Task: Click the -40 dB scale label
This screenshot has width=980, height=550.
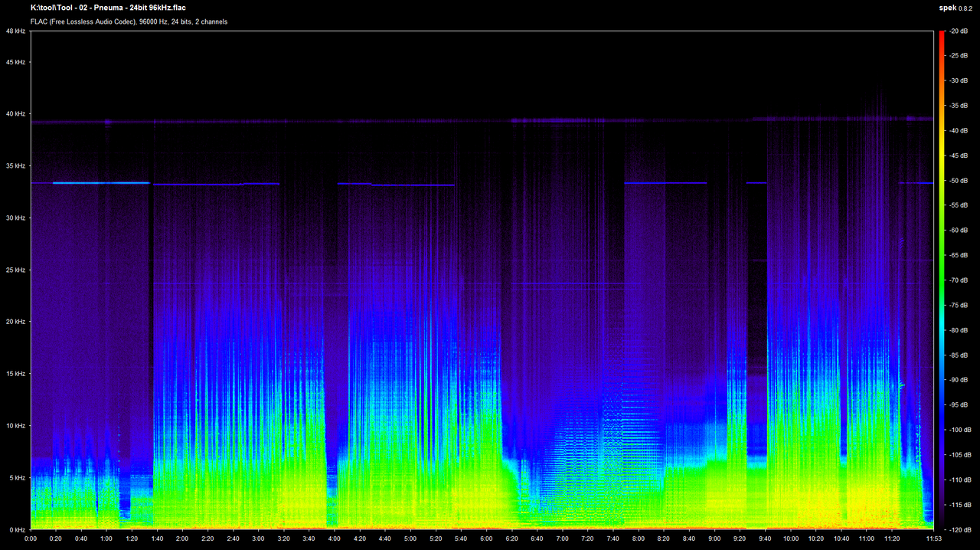Action: (960, 130)
